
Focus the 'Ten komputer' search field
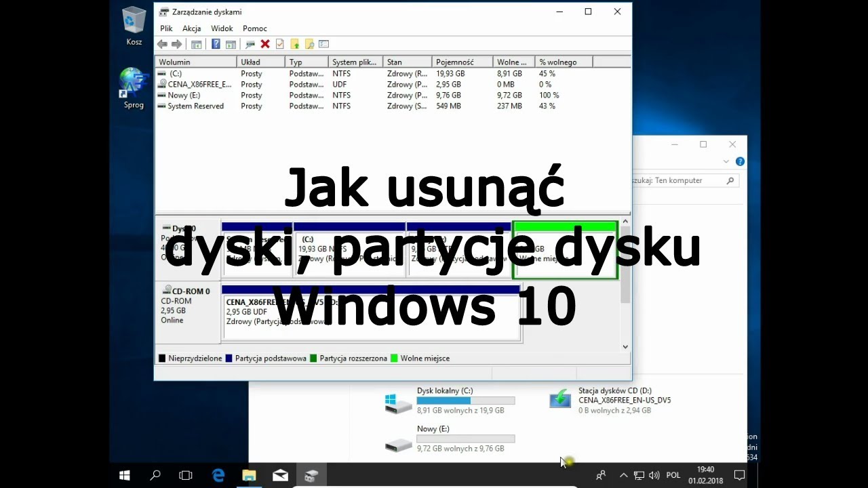click(678, 181)
